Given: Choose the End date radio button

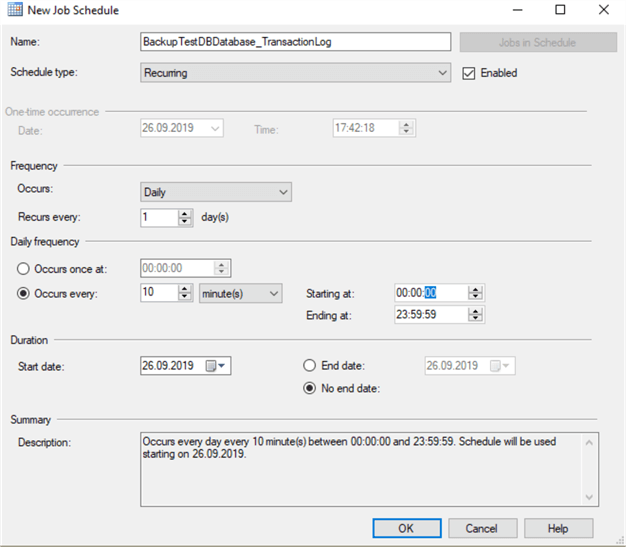Looking at the screenshot, I should pyautogui.click(x=311, y=366).
